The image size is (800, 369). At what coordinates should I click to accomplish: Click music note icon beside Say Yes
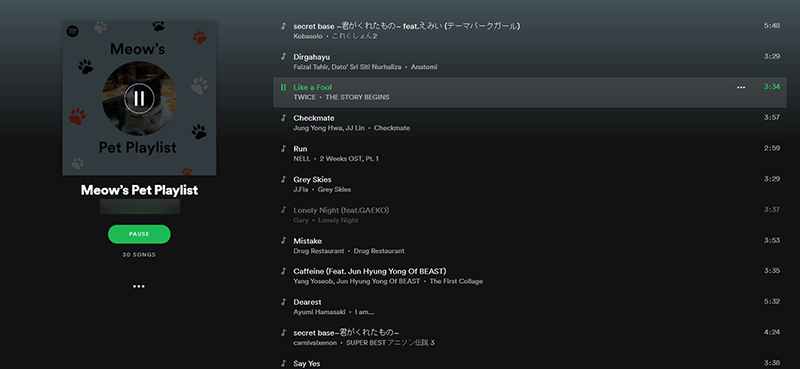(283, 363)
